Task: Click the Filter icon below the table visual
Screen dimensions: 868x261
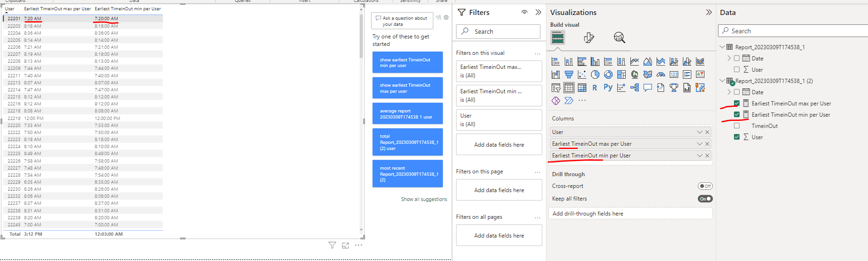Action: point(332,245)
